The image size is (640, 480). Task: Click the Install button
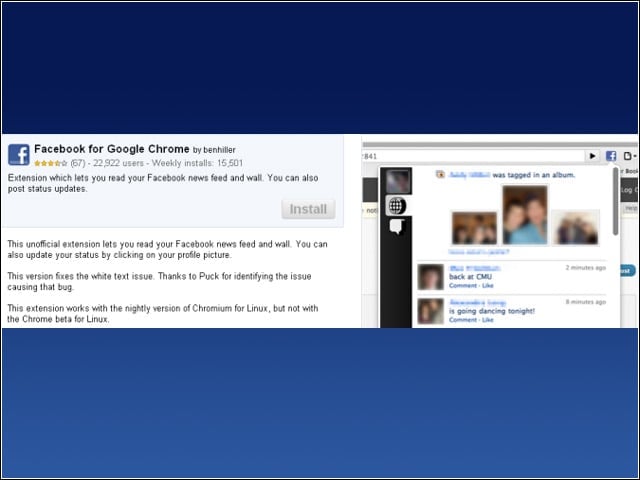pos(309,209)
